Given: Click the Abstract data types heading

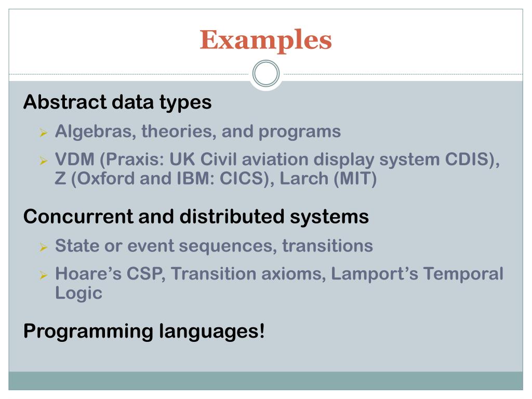Looking at the screenshot, I should coord(117,102).
